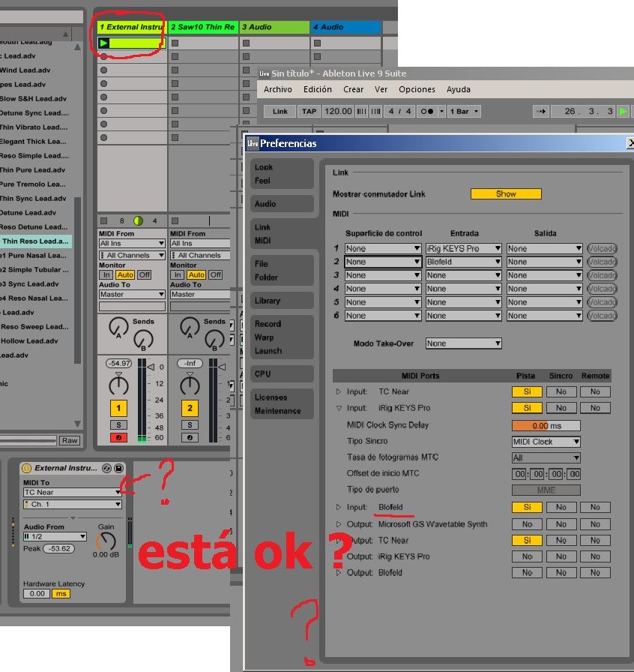
Task: Select track 1 MIDI From All Ins dropdown
Action: pos(132,244)
